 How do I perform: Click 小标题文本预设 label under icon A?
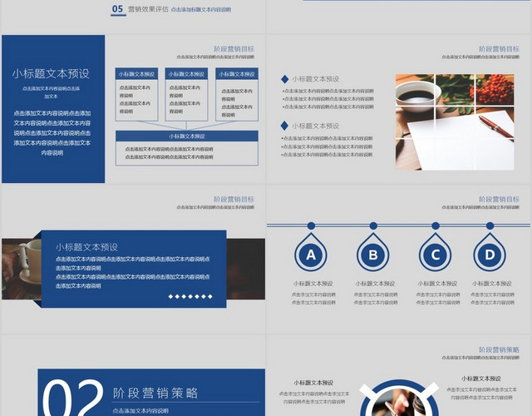pos(313,283)
